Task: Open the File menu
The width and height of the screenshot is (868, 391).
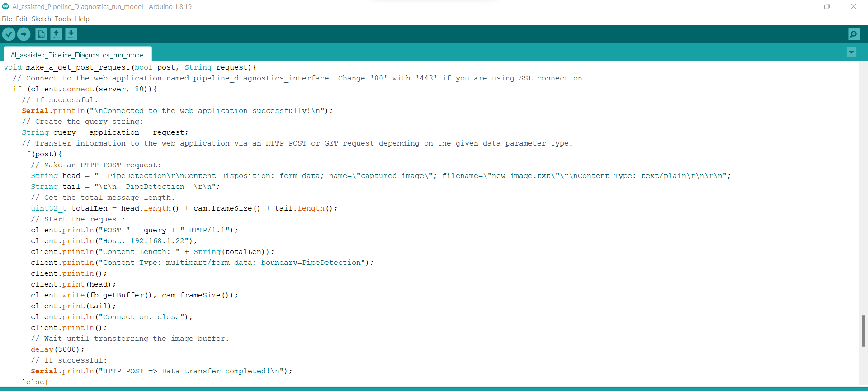Action: pyautogui.click(x=7, y=19)
